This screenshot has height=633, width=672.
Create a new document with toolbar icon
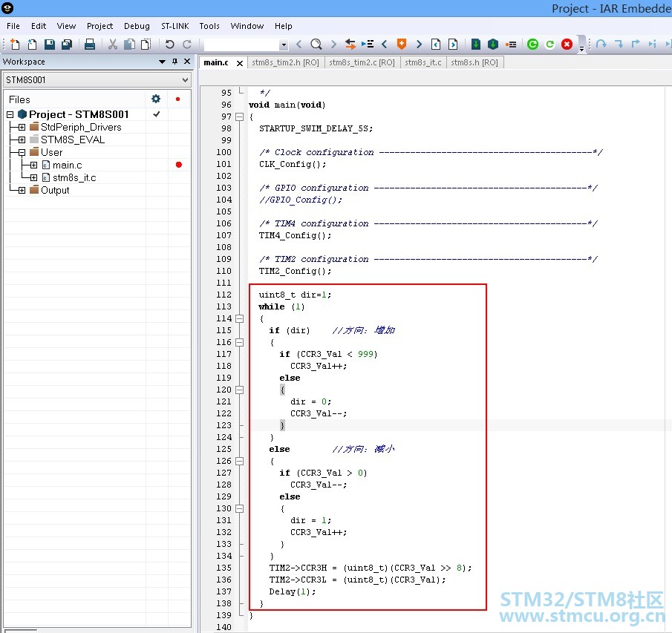tap(15, 44)
